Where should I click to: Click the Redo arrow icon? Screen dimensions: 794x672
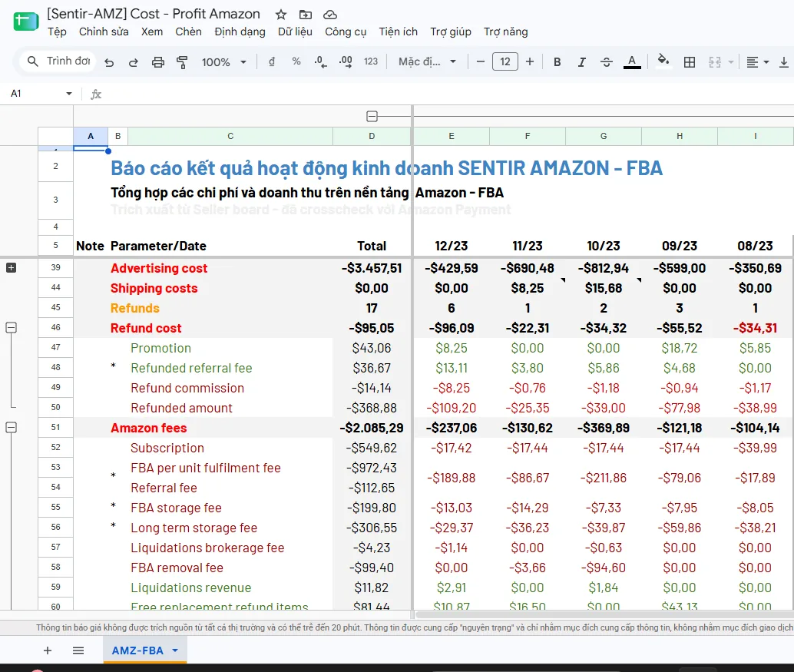coord(133,62)
